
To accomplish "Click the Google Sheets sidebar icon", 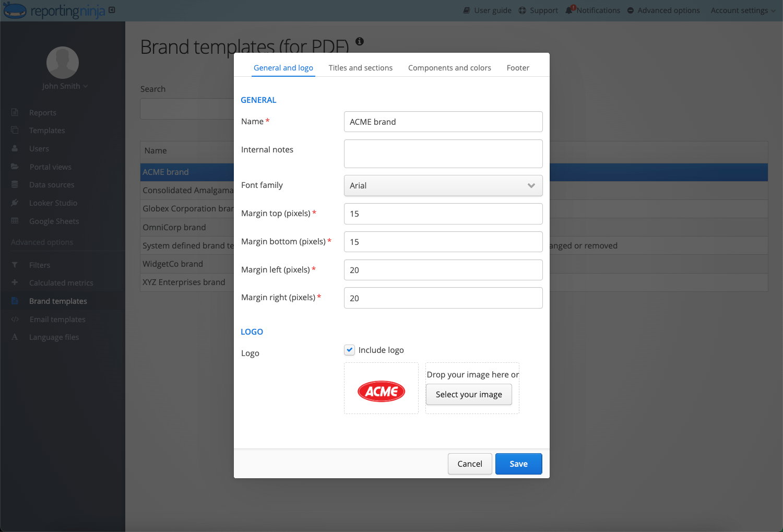I will coord(16,221).
